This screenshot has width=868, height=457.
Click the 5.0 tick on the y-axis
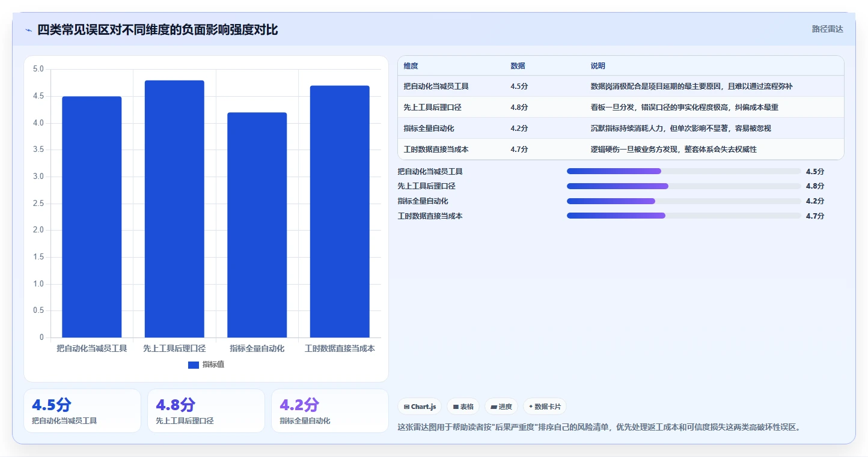(38, 69)
